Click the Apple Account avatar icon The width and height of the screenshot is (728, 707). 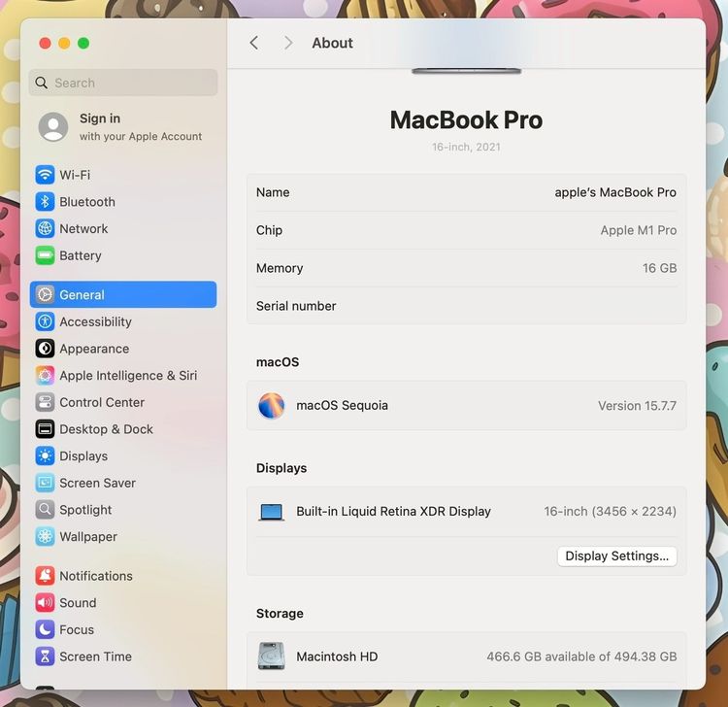[53, 127]
